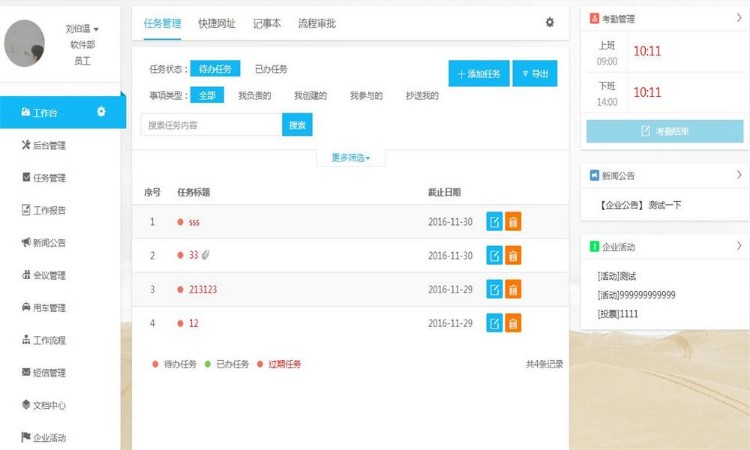The width and height of the screenshot is (750, 450).
Task: Click the 考勤结束 button
Action: point(665,131)
